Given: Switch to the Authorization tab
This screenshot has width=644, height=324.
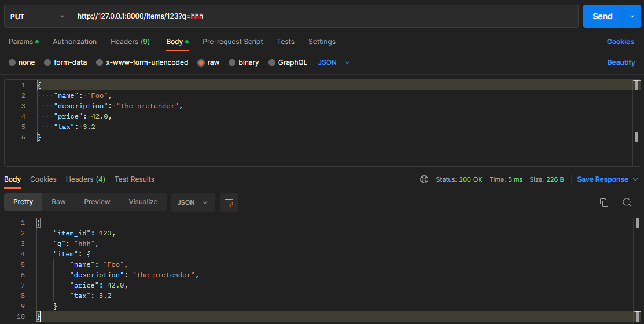Looking at the screenshot, I should click(75, 42).
